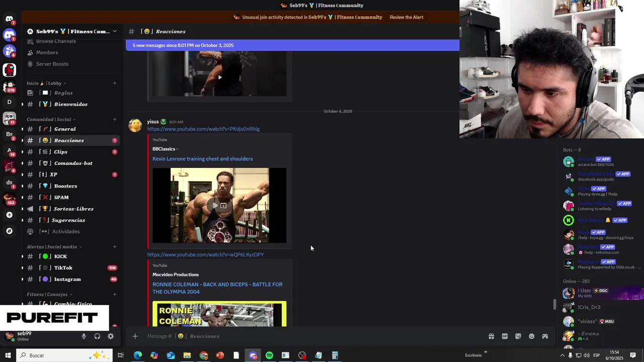Screen dimensions: 644x362
Task: Click Buscar taskbar search box
Action: [x=64, y=355]
